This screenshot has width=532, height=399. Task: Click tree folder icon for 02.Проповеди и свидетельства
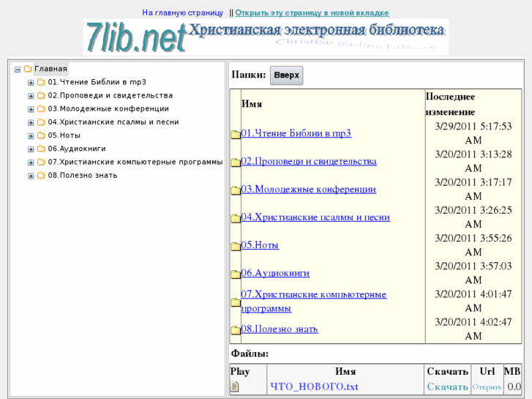pos(41,95)
